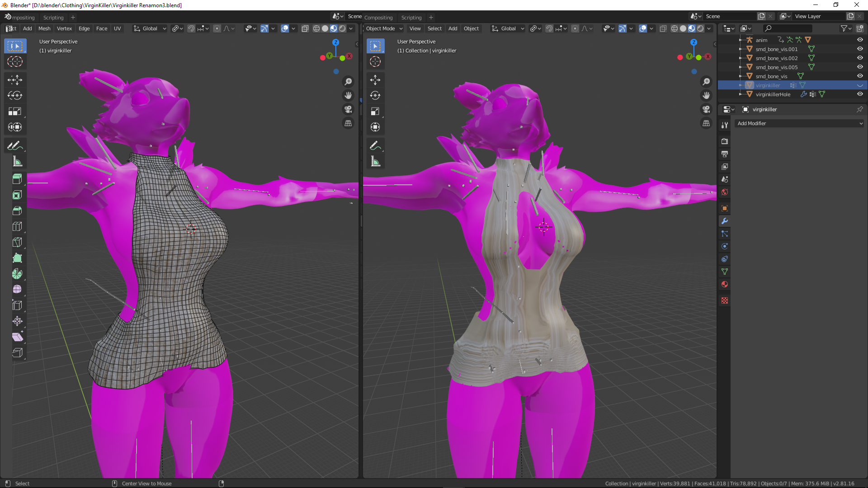This screenshot has height=488, width=868.
Task: Click the Object menu in right viewport
Action: (471, 28)
